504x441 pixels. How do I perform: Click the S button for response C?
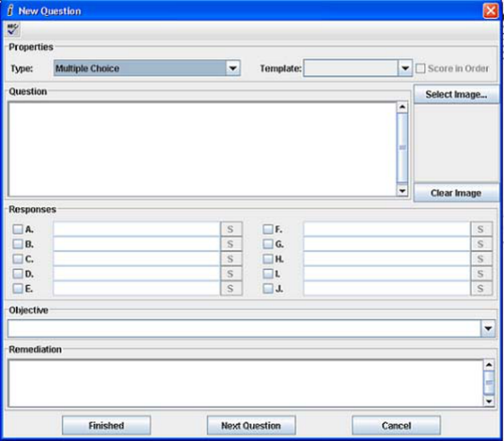231,259
